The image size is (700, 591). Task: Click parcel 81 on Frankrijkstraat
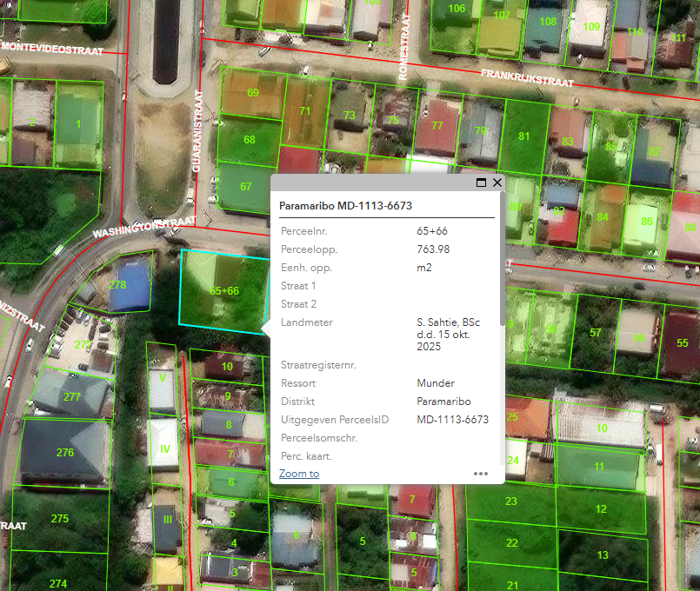523,136
